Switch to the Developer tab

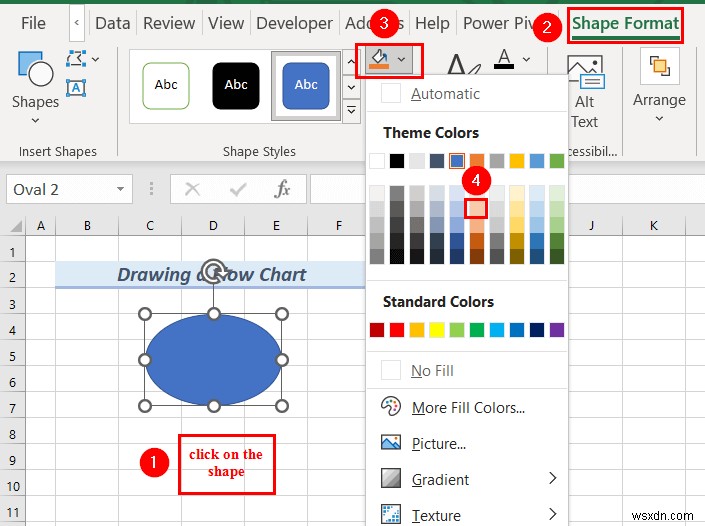[x=294, y=23]
